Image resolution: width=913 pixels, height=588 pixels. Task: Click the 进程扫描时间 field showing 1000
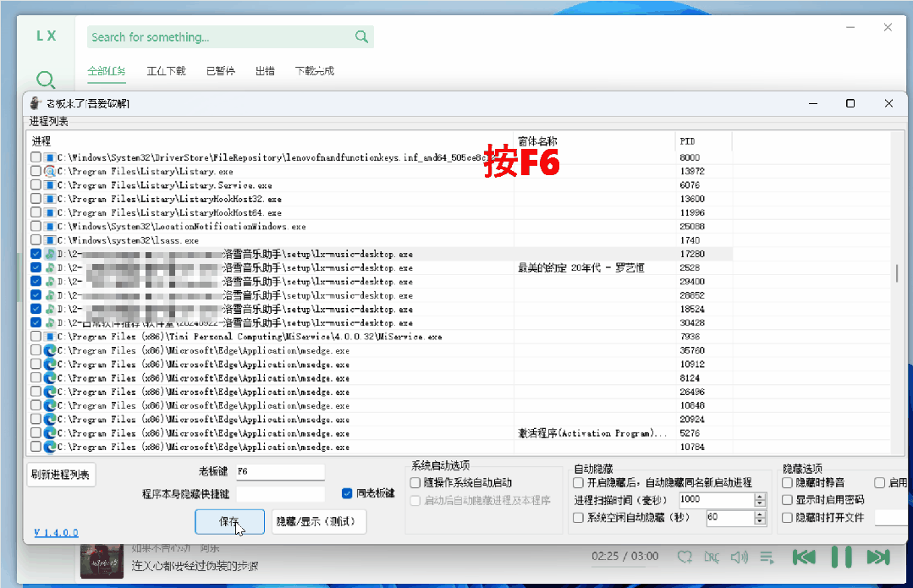point(717,500)
